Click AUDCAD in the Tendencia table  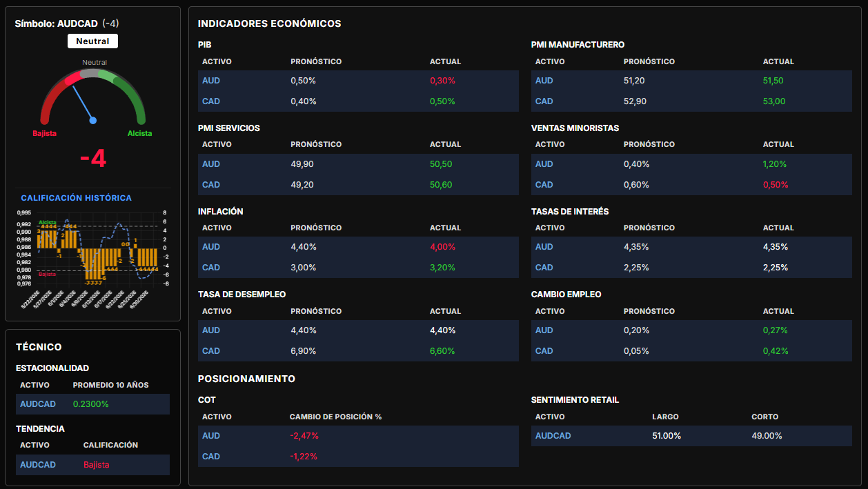tap(38, 465)
